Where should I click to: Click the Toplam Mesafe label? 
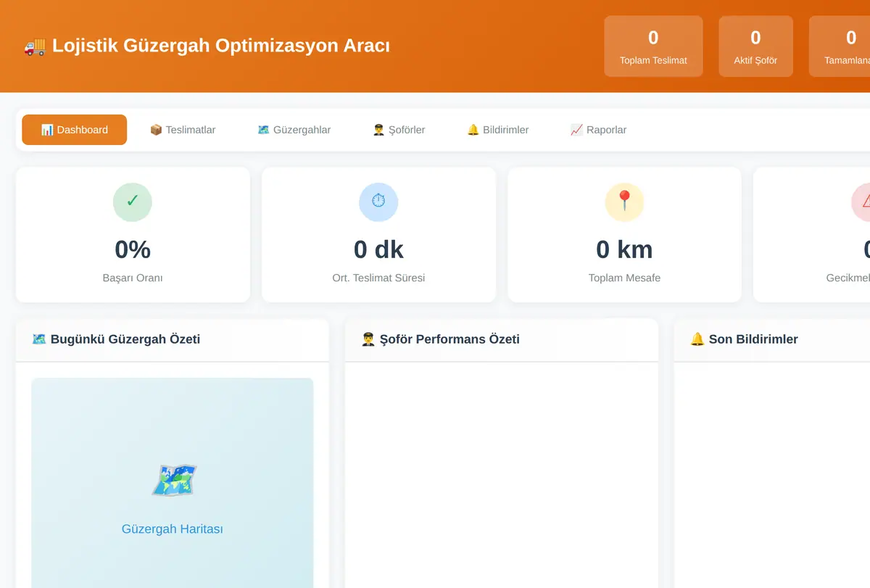(624, 278)
